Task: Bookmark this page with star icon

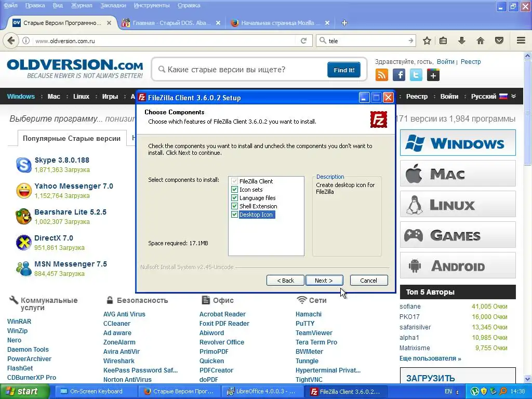Action: pyautogui.click(x=427, y=41)
